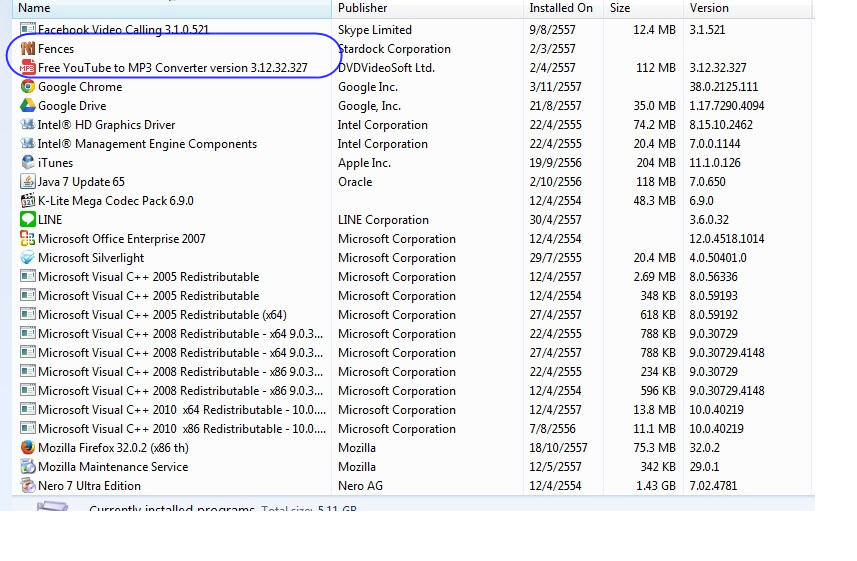Select 'Microsoft Silverlight' program name
857x561 pixels.
(x=91, y=258)
